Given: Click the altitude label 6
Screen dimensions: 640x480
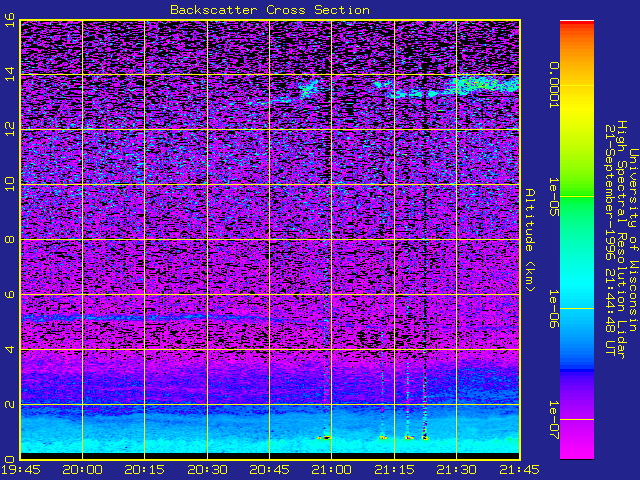Looking at the screenshot, I should [10, 294].
